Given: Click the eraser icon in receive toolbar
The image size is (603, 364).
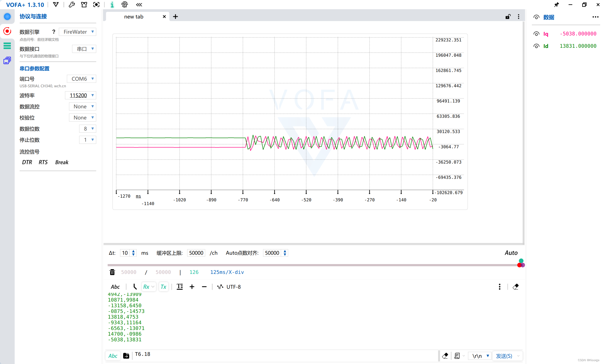Looking at the screenshot, I should pyautogui.click(x=516, y=287).
